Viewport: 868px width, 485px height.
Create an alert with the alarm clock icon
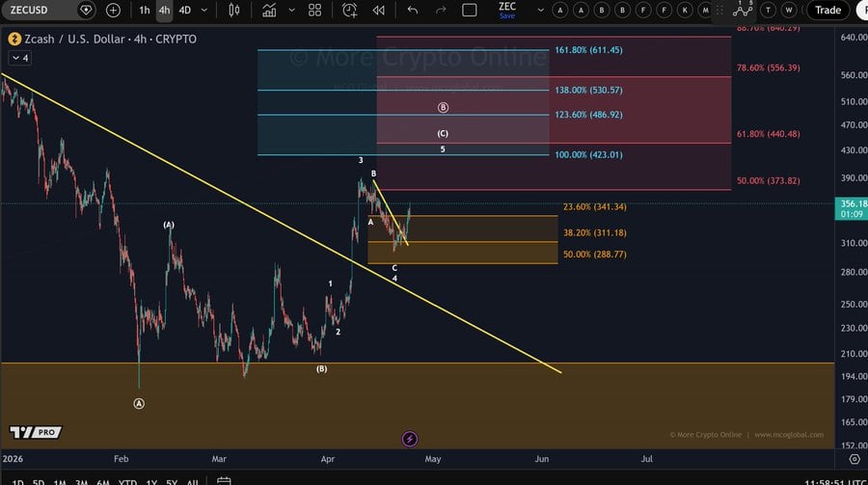[350, 10]
